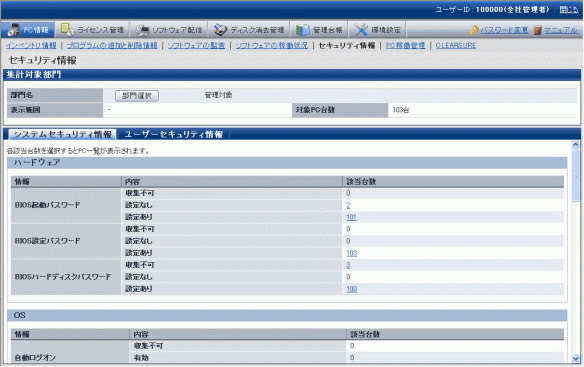Open 管理台帳 ledger book icon

click(303, 30)
